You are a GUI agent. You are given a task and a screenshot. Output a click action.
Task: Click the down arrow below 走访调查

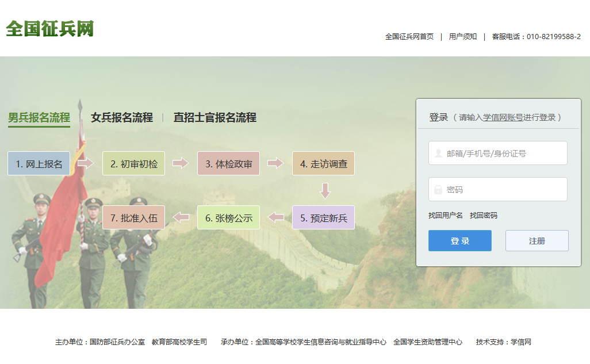coord(325,190)
